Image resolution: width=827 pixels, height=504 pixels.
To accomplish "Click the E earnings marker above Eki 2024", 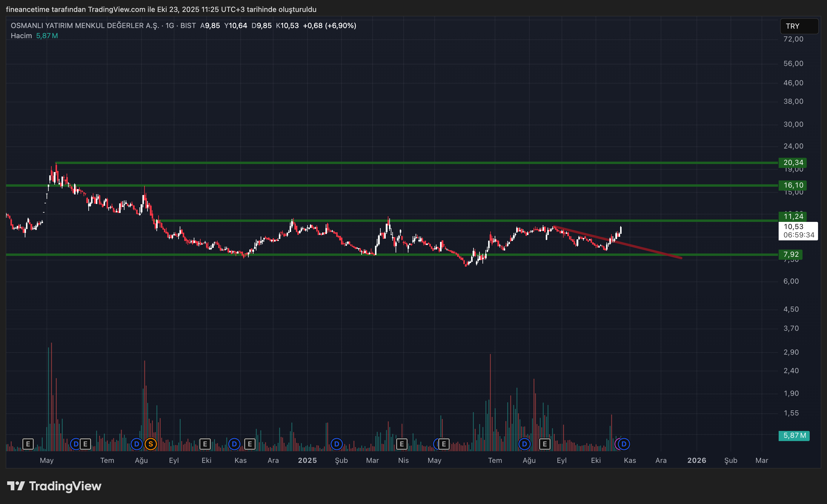I will coord(205,444).
